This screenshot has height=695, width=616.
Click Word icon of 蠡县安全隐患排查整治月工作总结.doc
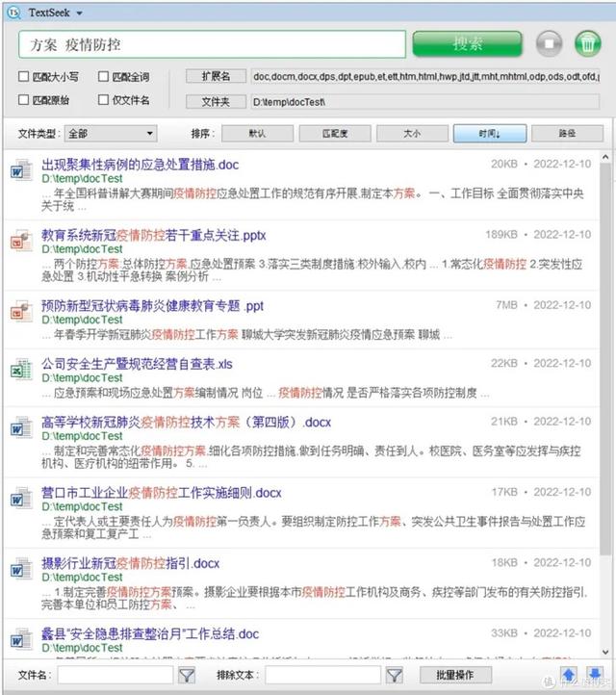[21, 639]
